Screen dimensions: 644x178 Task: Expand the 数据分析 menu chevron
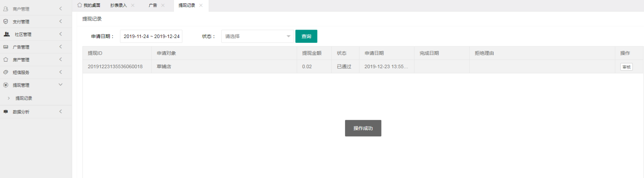pos(60,112)
